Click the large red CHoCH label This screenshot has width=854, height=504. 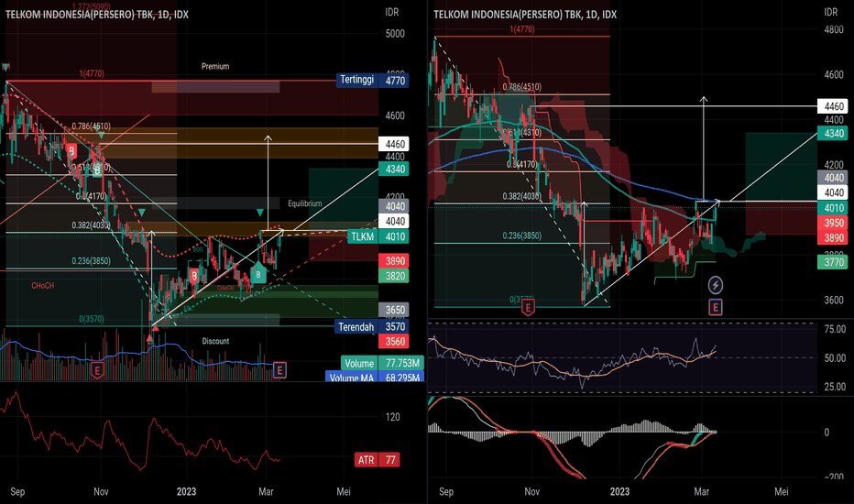pyautogui.click(x=42, y=286)
